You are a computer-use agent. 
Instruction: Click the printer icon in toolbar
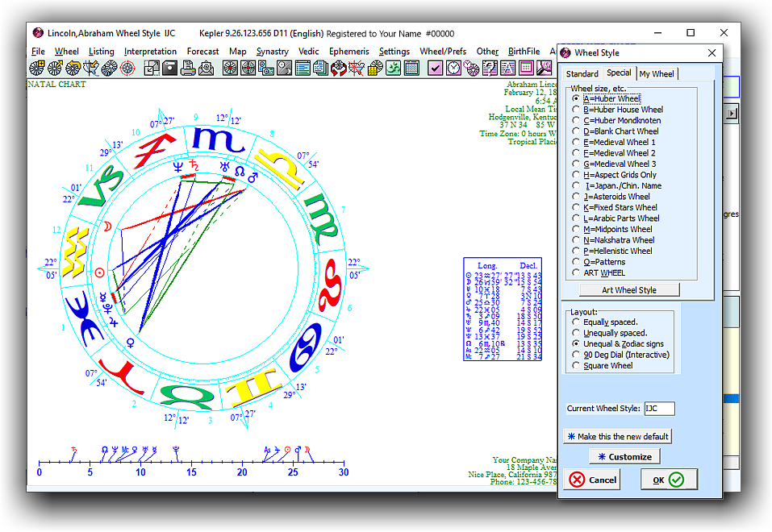click(x=188, y=69)
